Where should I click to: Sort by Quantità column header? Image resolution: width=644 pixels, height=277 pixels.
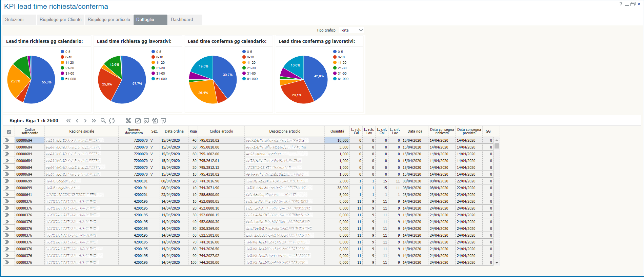coord(337,132)
